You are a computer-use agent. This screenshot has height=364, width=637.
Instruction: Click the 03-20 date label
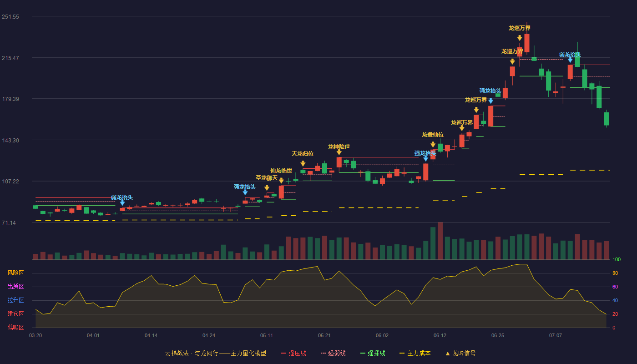[x=35, y=335]
